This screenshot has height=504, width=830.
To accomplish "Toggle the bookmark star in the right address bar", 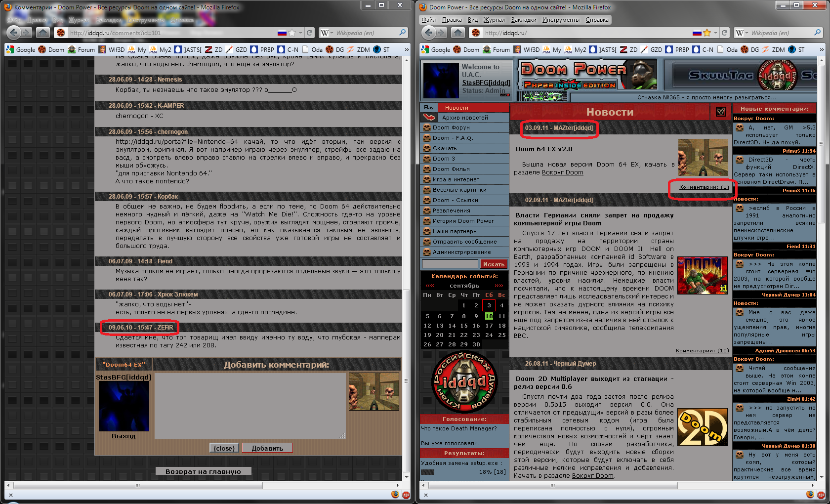I will click(x=707, y=33).
